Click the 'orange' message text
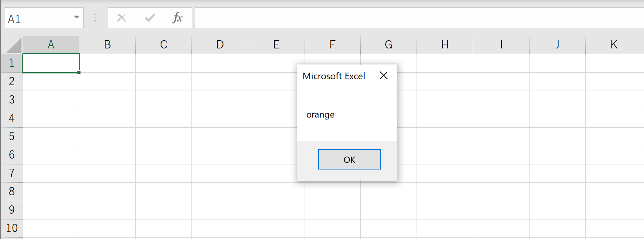Screen dimensions: 644x239 pos(320,115)
